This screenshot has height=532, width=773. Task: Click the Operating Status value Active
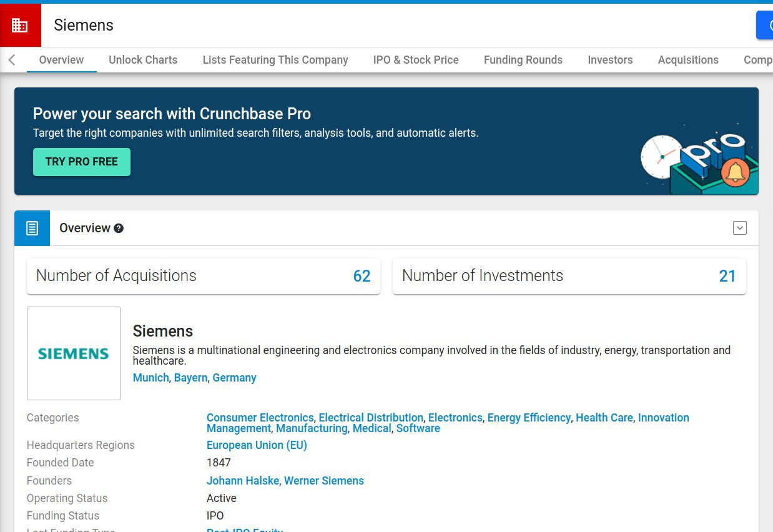click(x=222, y=498)
